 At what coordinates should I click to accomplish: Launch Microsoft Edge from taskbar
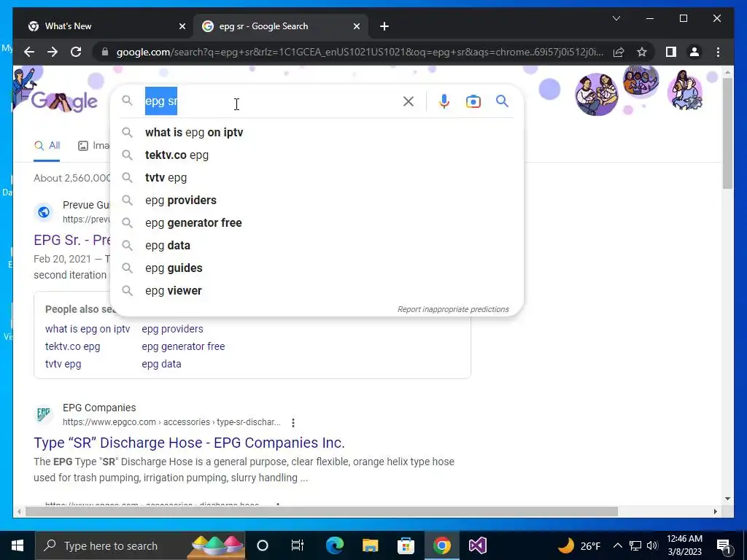click(x=334, y=545)
